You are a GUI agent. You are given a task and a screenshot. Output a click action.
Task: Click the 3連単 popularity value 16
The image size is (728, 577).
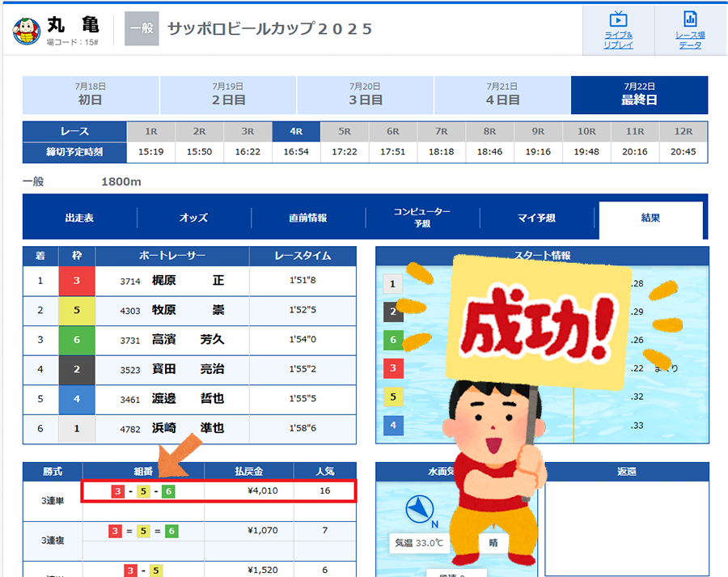tap(325, 490)
